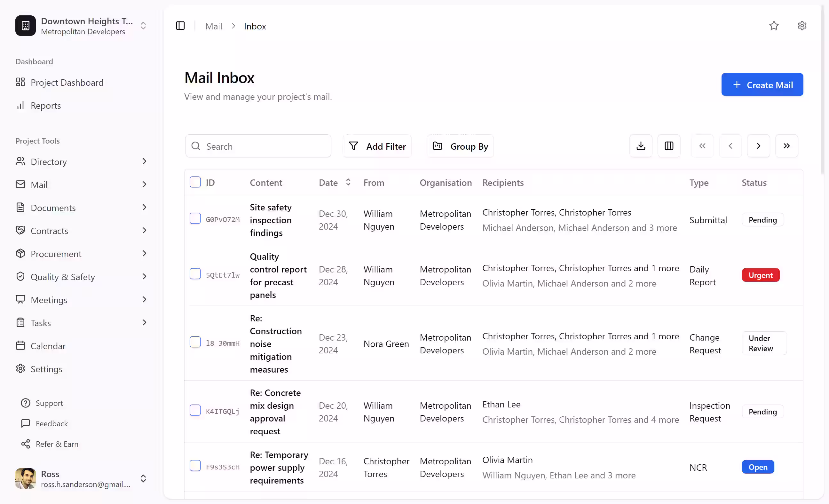The image size is (829, 504).
Task: Open the Quality & Safety shield icon
Action: 20,276
